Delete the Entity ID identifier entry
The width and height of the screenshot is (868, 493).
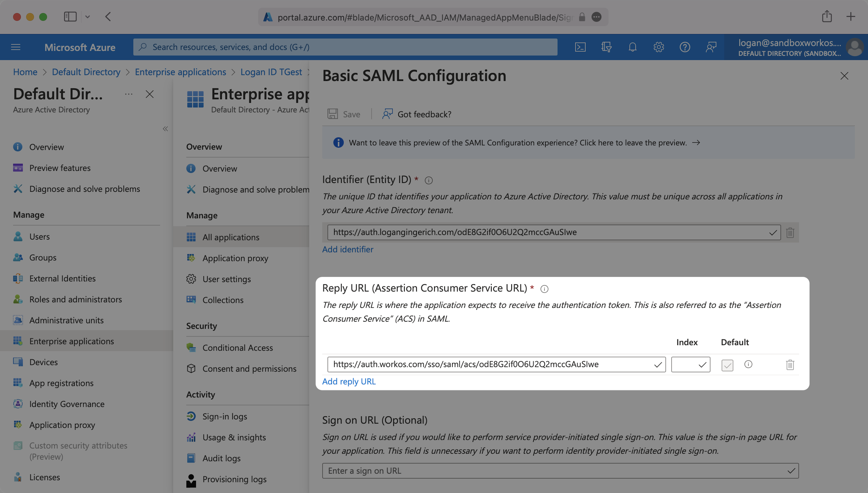790,233
